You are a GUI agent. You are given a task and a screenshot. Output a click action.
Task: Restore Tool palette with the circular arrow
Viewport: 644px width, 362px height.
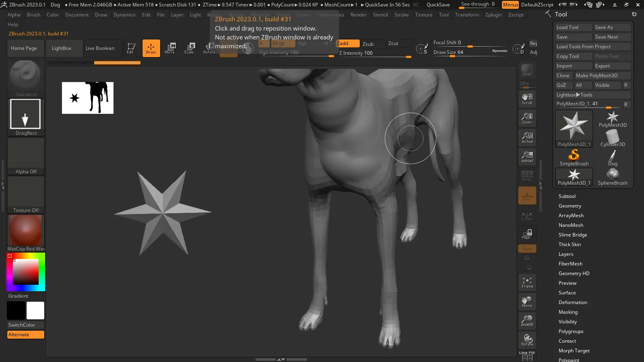pyautogui.click(x=634, y=14)
